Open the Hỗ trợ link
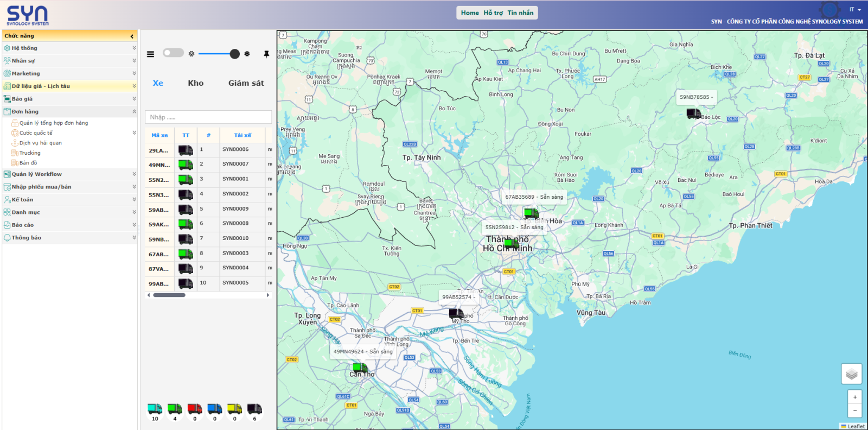The height and width of the screenshot is (430, 868). (x=493, y=13)
